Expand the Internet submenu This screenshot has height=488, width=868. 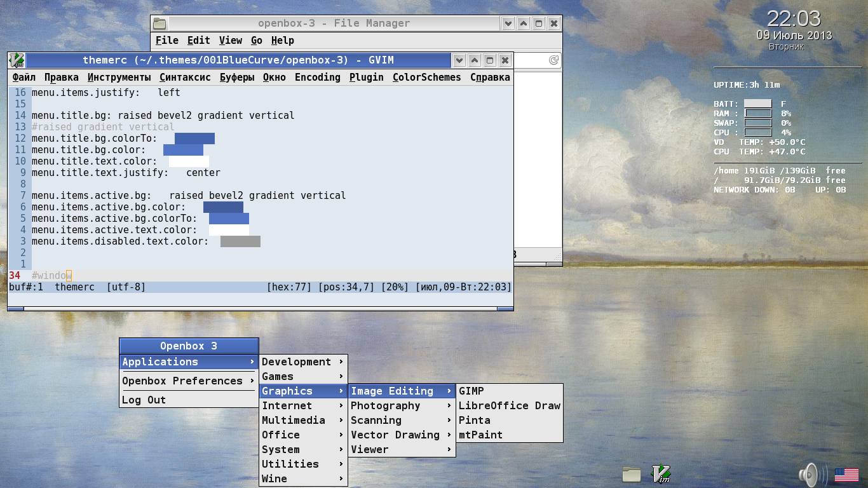303,406
